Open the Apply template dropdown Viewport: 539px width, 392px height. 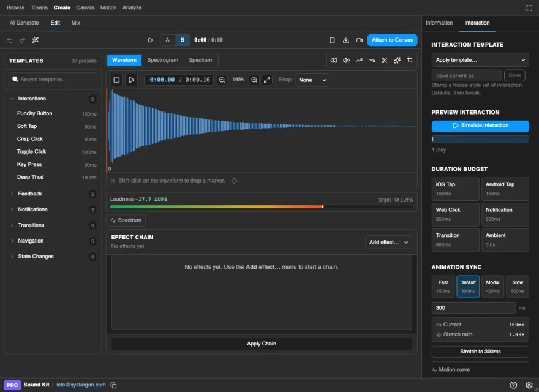tap(480, 60)
